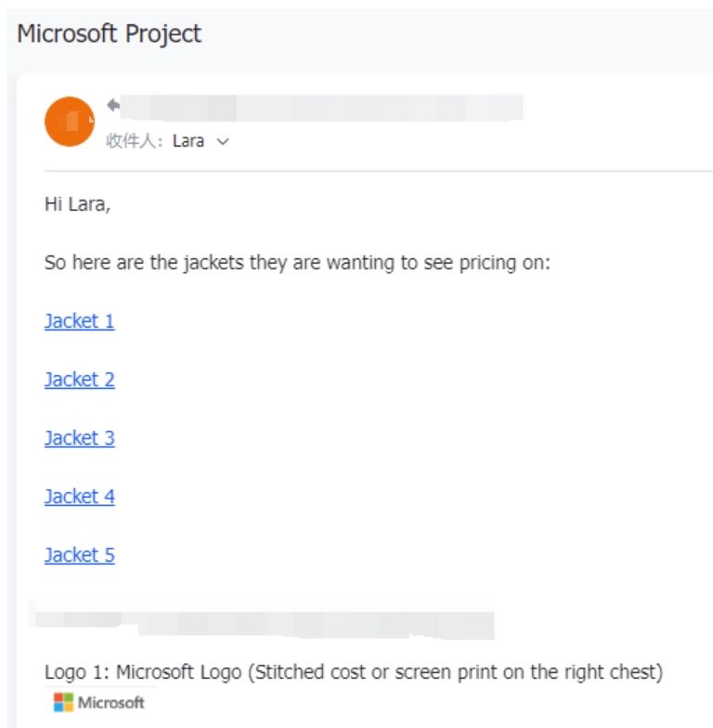Click the four-color Microsoft logo square

tap(62, 703)
